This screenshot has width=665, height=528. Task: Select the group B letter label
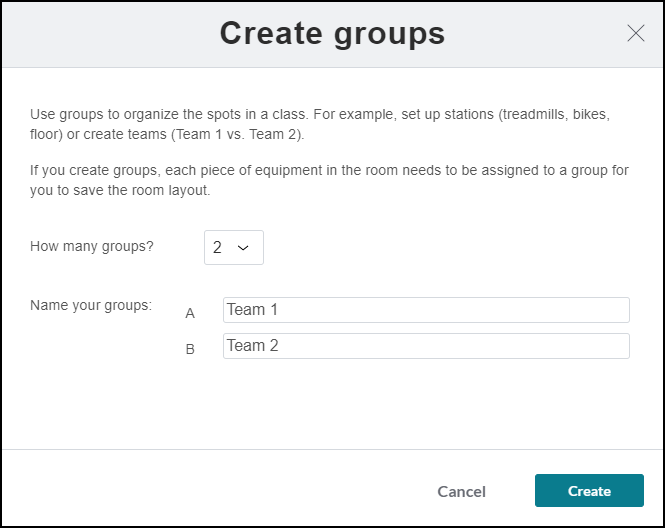[x=190, y=350]
